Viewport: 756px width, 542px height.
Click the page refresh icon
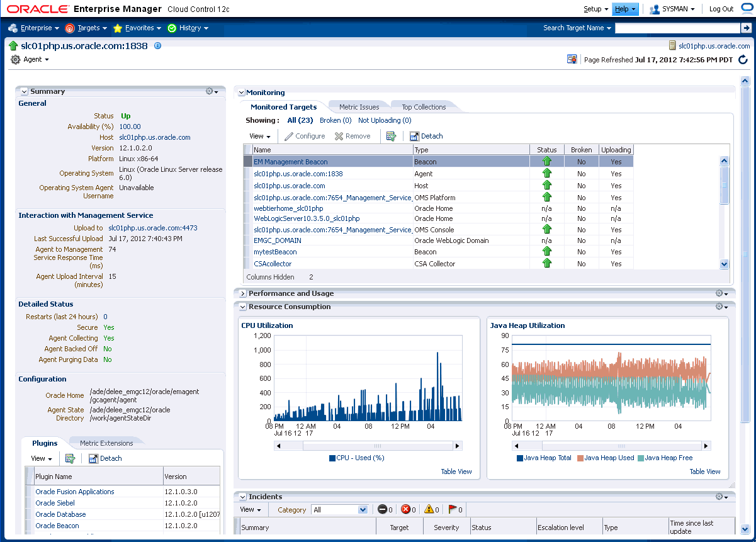tap(743, 60)
